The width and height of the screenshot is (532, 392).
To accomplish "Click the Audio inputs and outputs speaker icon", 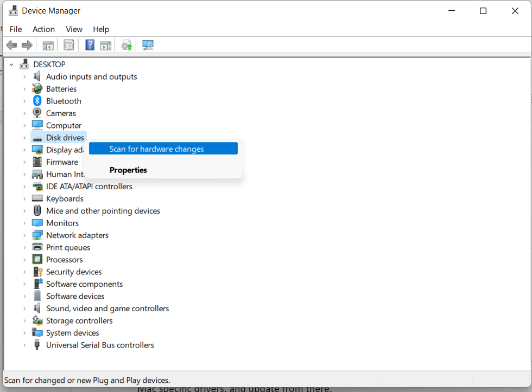I will pyautogui.click(x=37, y=76).
